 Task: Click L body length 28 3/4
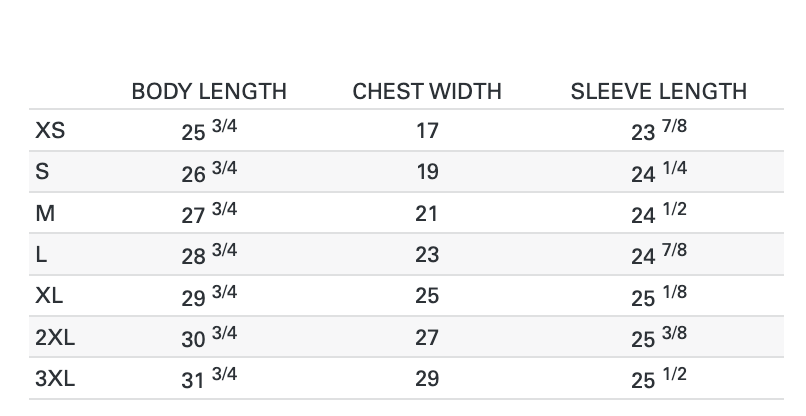tap(209, 254)
